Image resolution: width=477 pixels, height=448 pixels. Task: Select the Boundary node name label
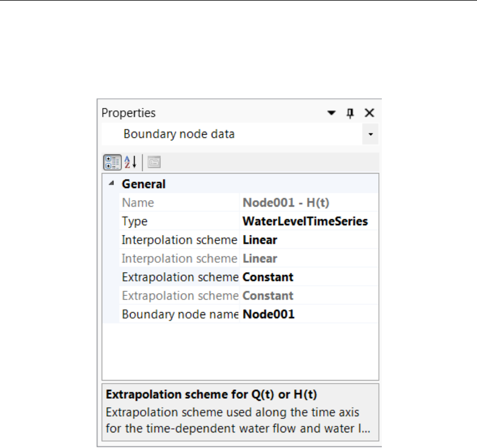(x=180, y=314)
